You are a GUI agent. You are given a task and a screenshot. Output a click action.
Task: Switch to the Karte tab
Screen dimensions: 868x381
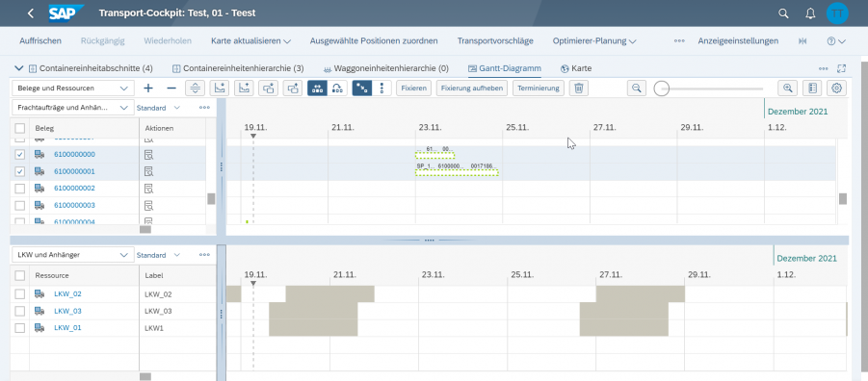tap(576, 68)
